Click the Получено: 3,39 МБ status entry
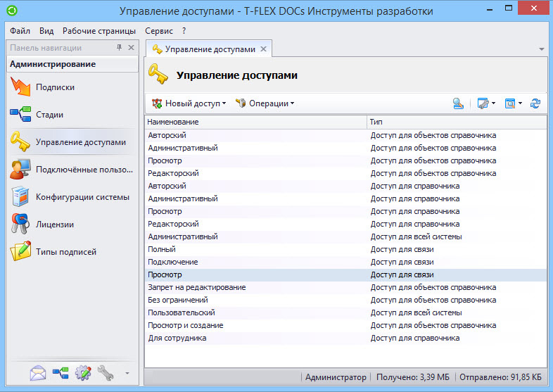 pyautogui.click(x=413, y=377)
